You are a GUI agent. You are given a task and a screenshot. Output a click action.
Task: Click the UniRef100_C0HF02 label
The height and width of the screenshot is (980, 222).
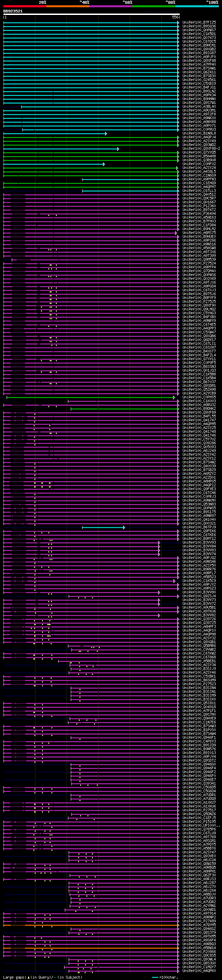199,164
